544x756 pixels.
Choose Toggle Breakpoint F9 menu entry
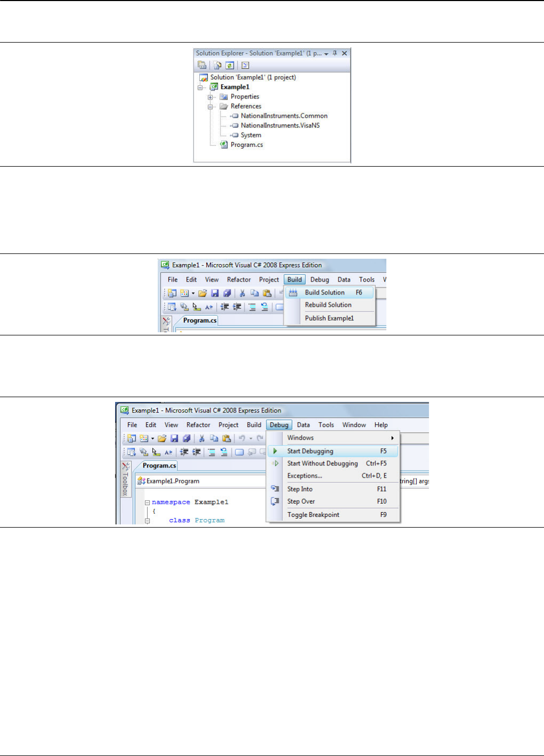(334, 514)
